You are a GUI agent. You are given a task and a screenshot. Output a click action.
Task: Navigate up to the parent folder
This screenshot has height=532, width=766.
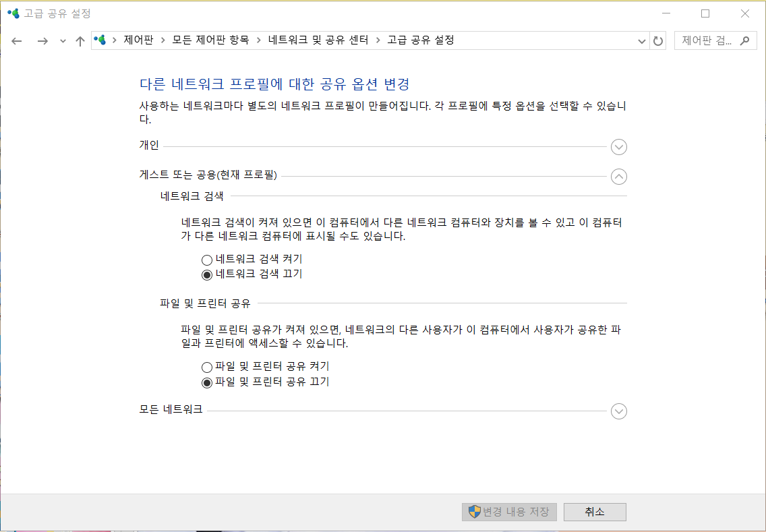79,40
